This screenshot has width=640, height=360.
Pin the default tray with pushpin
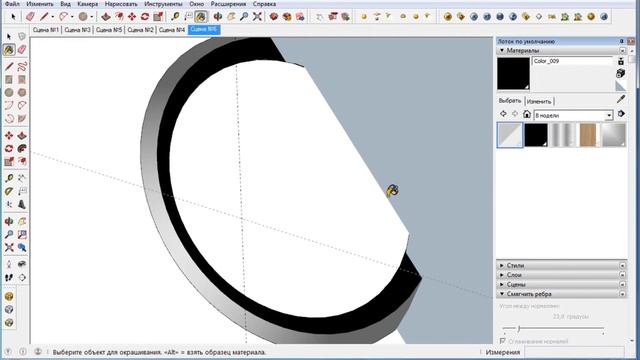622,42
